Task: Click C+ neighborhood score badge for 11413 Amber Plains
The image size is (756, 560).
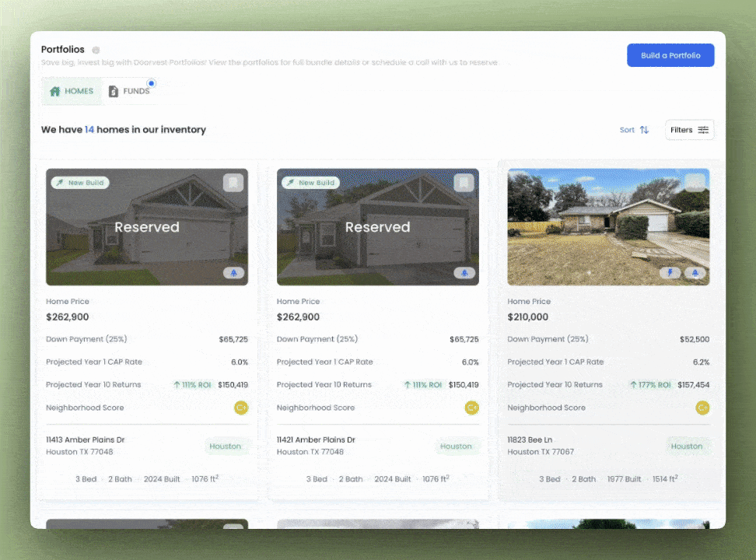Action: [241, 408]
